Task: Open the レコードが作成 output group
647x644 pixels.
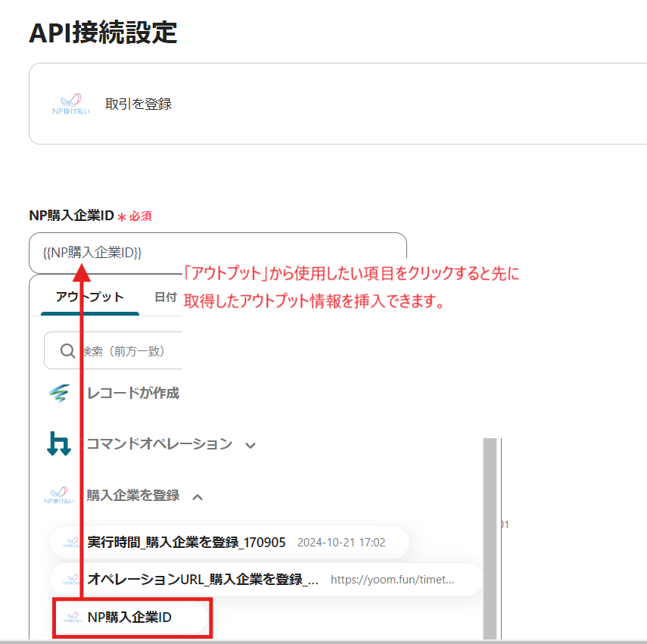Action: (132, 394)
